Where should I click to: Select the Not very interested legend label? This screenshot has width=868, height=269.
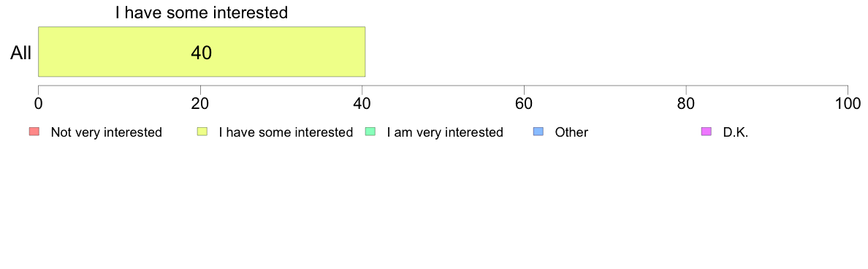106,132
